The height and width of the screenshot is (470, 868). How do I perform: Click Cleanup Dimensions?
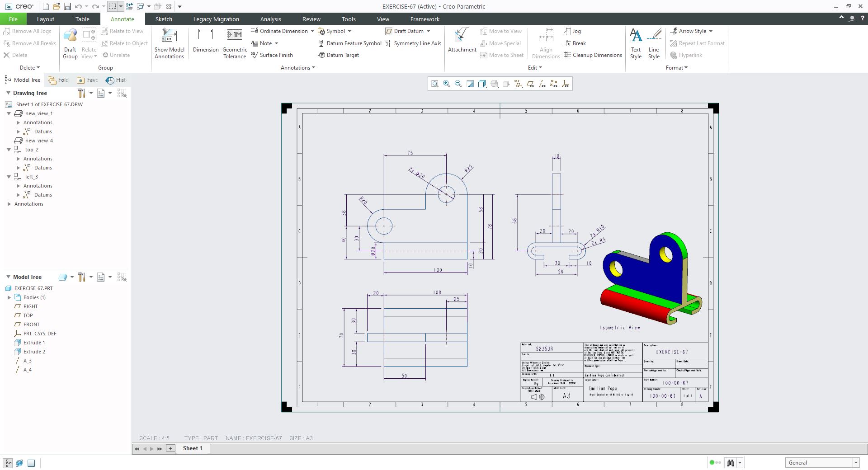[593, 55]
